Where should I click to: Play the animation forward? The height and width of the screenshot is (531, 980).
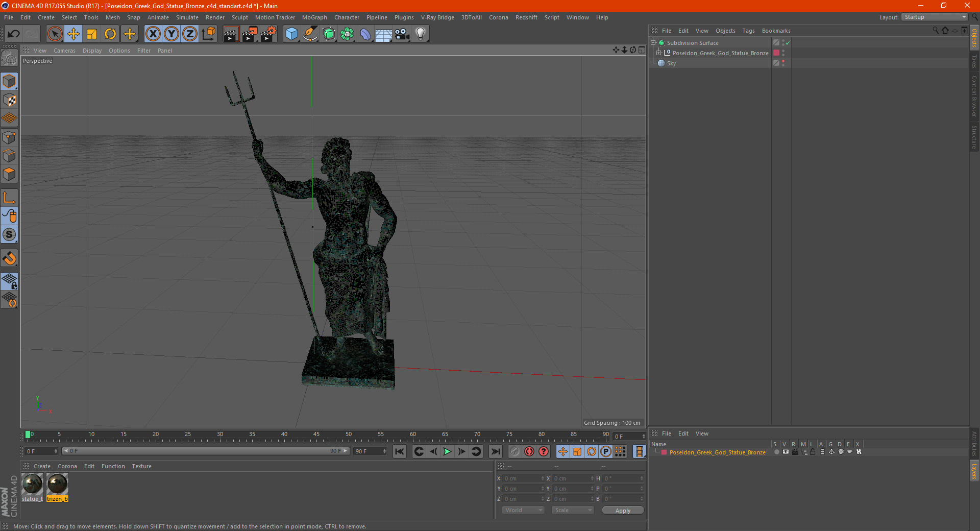click(447, 451)
